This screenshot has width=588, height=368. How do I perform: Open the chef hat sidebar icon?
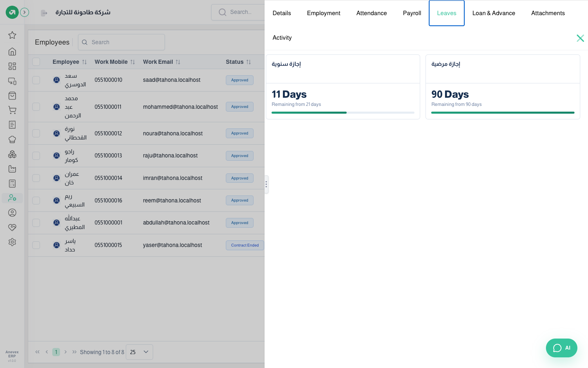[12, 139]
